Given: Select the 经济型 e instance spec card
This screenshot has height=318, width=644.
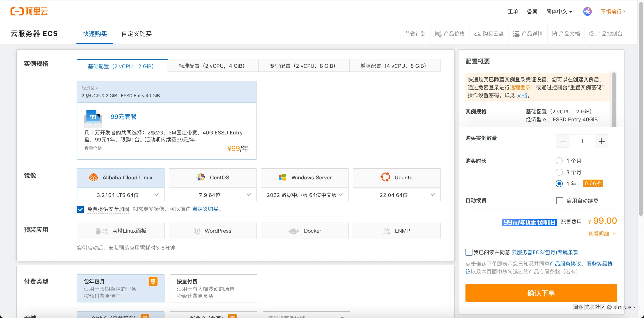Looking at the screenshot, I should [166, 92].
